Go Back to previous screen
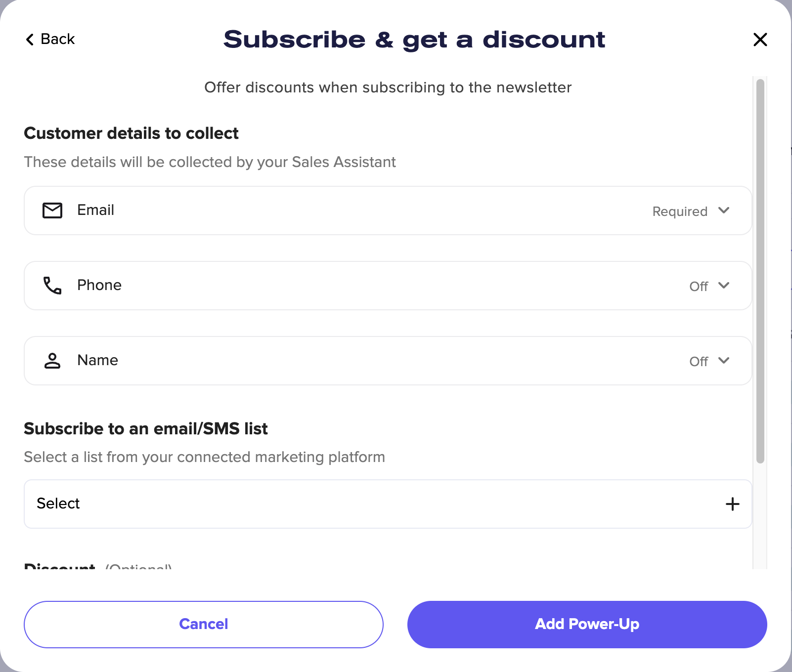Screen dimensions: 792x672 [57, 39]
